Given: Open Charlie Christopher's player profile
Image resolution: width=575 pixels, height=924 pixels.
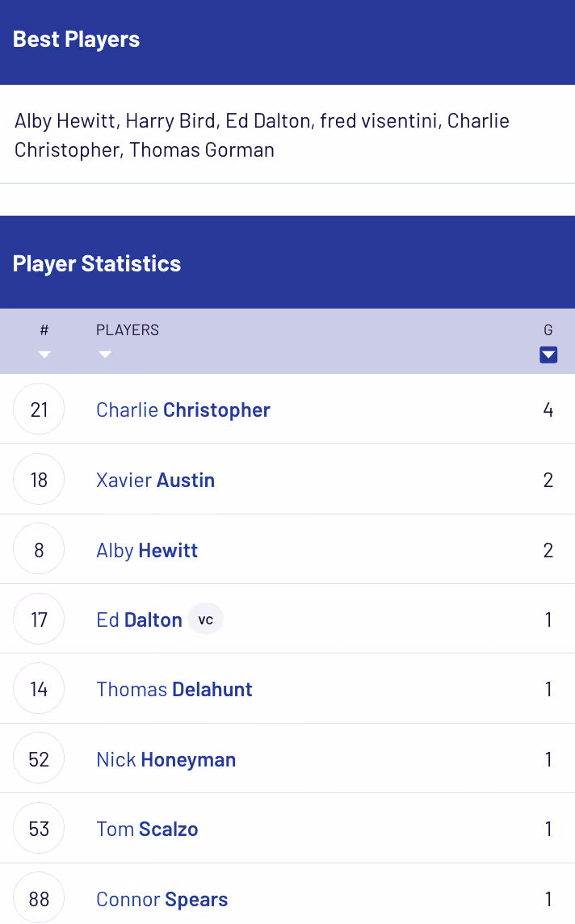Looking at the screenshot, I should tap(183, 409).
